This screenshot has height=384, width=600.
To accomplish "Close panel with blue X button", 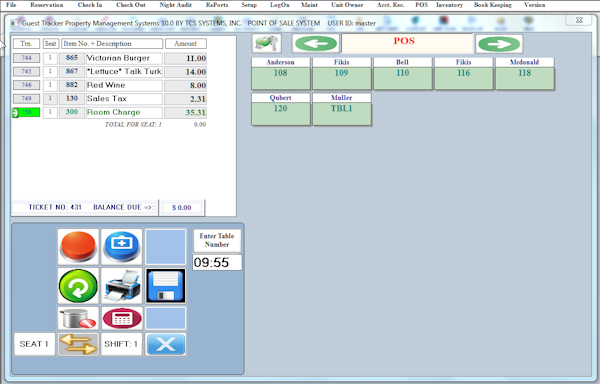I will 166,344.
